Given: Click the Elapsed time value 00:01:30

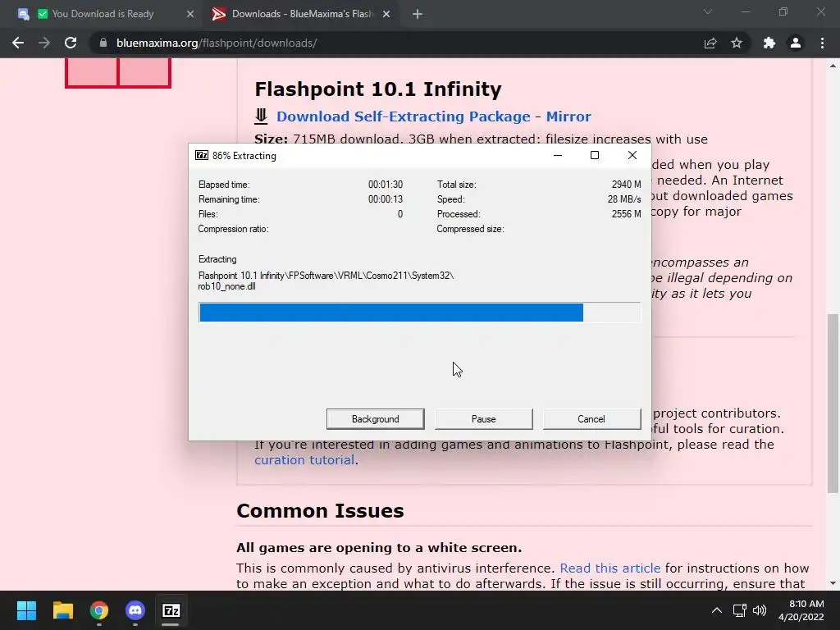Looking at the screenshot, I should pos(386,185).
